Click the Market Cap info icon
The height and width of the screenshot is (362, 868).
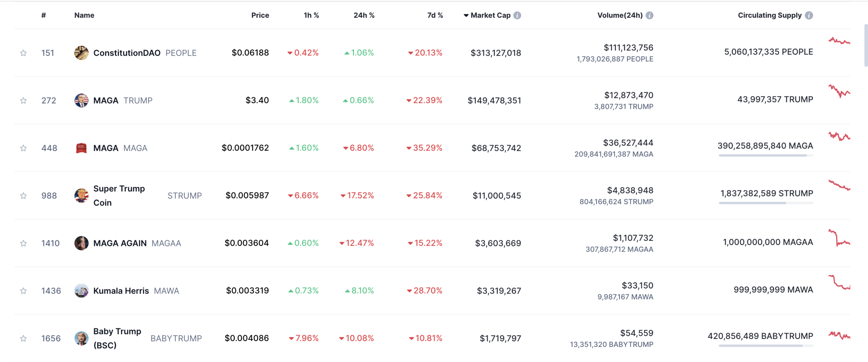tap(517, 15)
